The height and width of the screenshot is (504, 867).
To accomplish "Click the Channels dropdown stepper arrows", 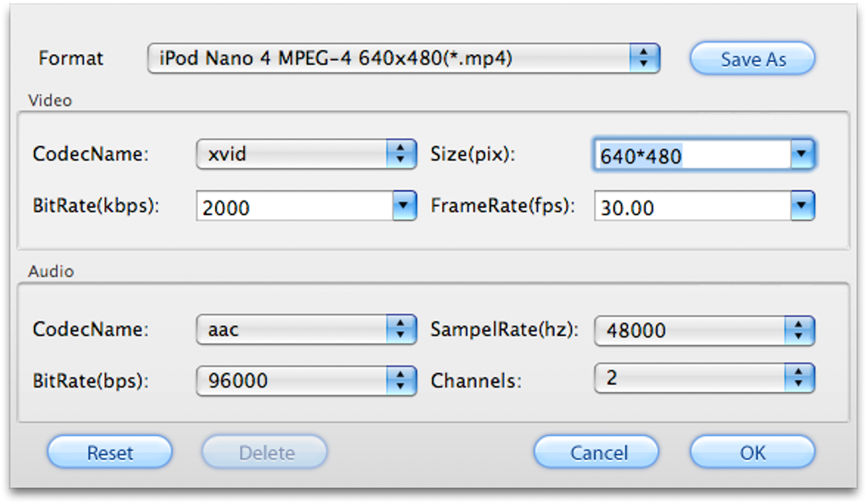I will [x=800, y=379].
